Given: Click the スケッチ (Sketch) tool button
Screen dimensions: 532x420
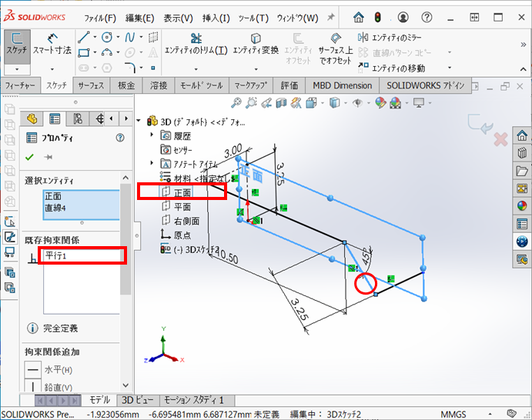Looking at the screenshot, I should tap(17, 42).
